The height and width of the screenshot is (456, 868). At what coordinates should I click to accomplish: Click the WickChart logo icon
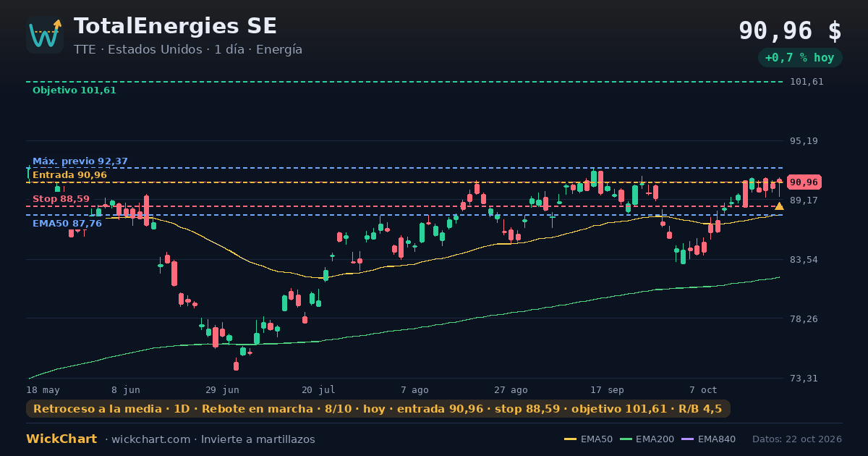[45, 35]
